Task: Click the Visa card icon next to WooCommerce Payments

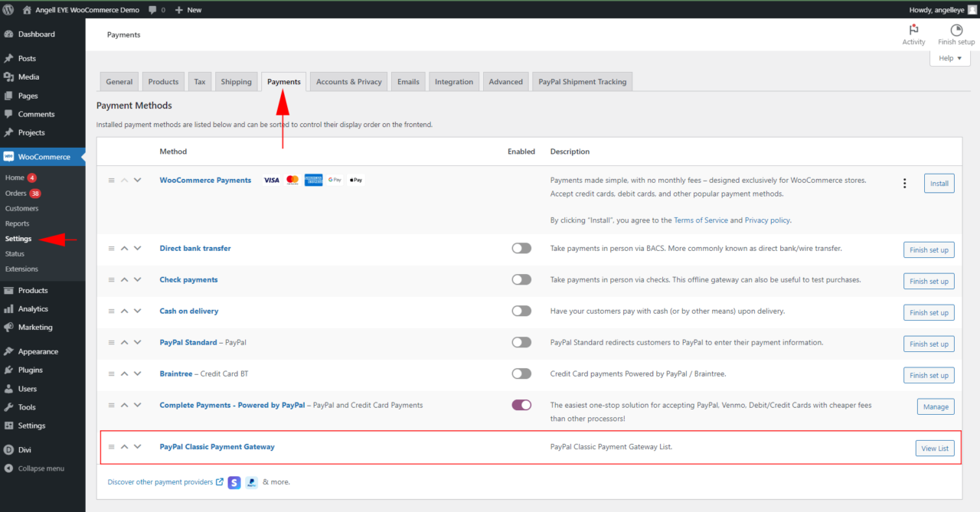Action: (271, 179)
